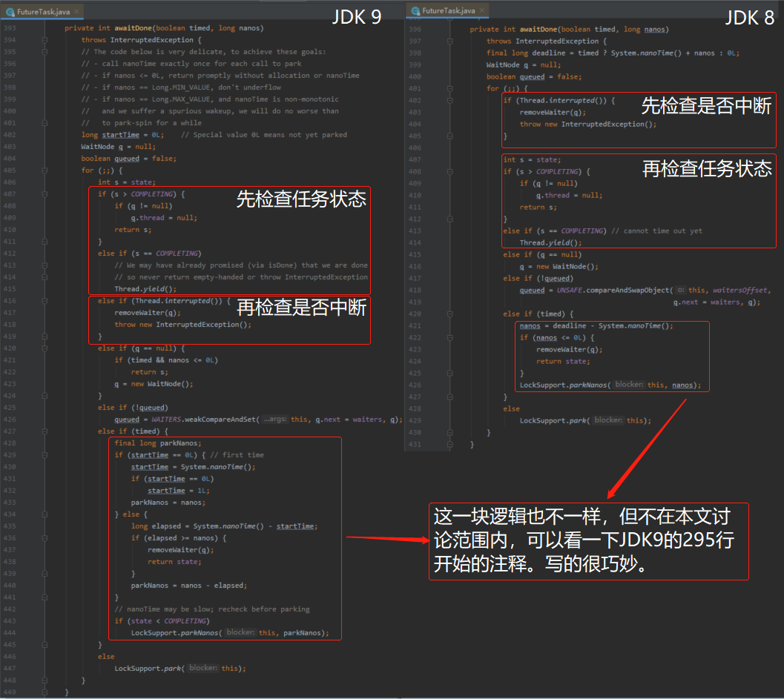Click the Java class icon on the JDK 9 tab
Screen dimensions: 784x699
point(10,12)
